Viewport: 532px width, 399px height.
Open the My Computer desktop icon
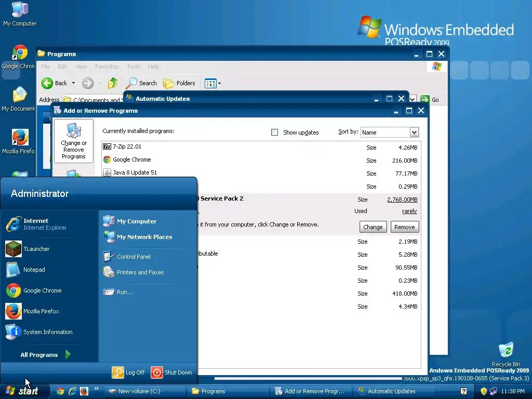click(20, 14)
